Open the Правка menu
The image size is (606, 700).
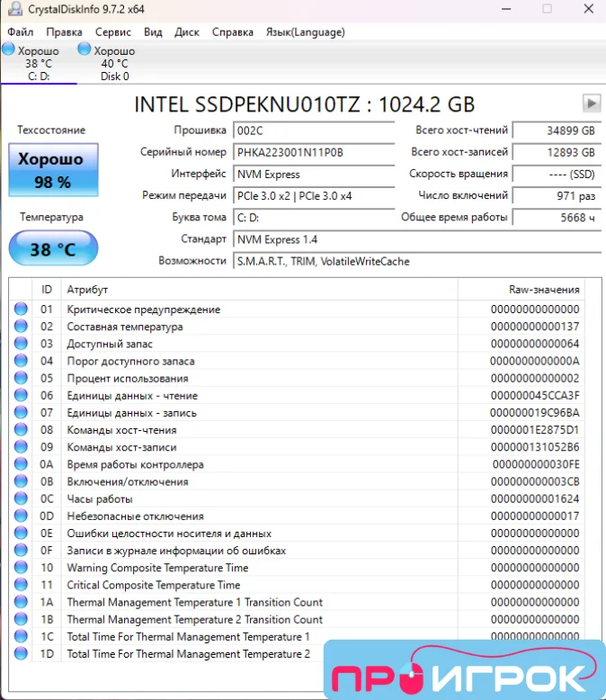pos(64,32)
